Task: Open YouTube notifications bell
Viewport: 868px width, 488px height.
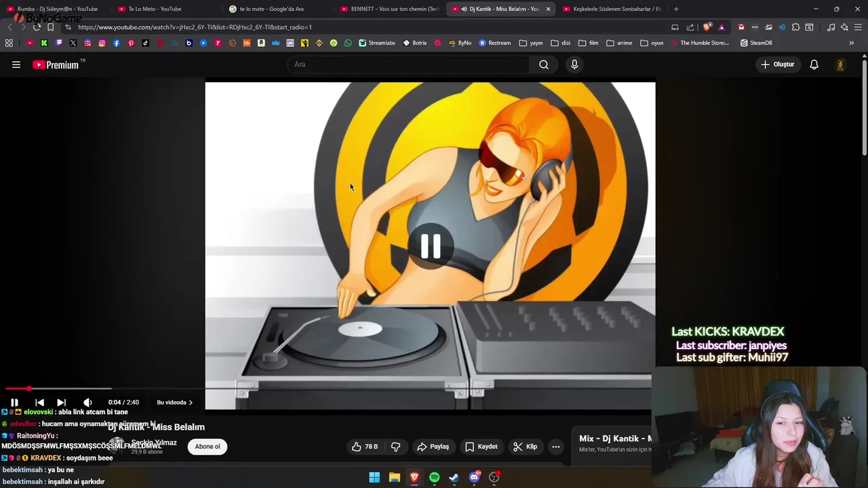Action: coord(814,64)
